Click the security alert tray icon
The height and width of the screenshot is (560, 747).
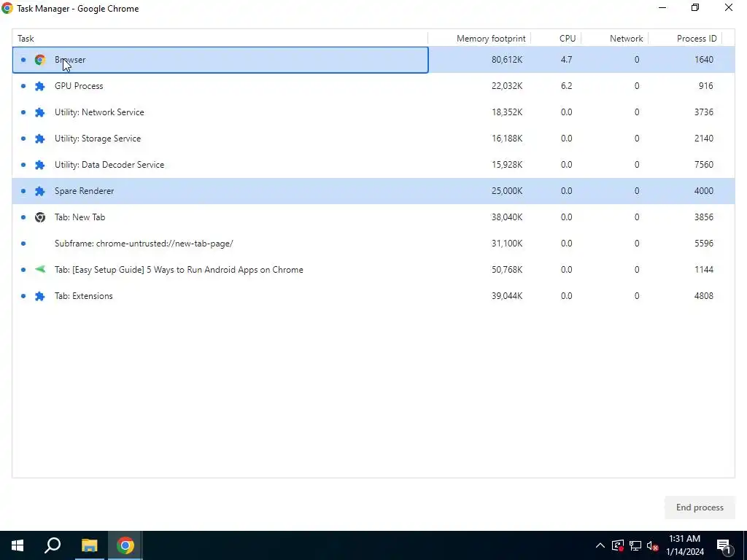click(x=618, y=545)
